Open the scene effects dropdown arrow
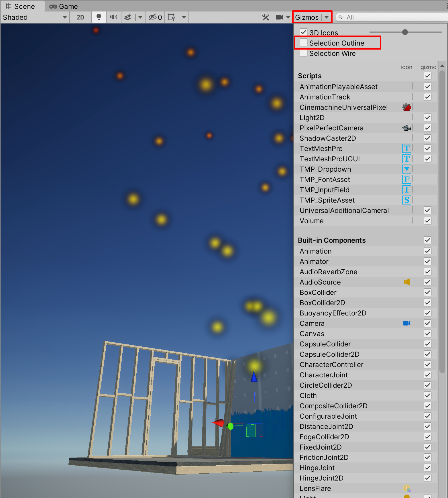Screen dimensions: 448x498 [x=140, y=17]
